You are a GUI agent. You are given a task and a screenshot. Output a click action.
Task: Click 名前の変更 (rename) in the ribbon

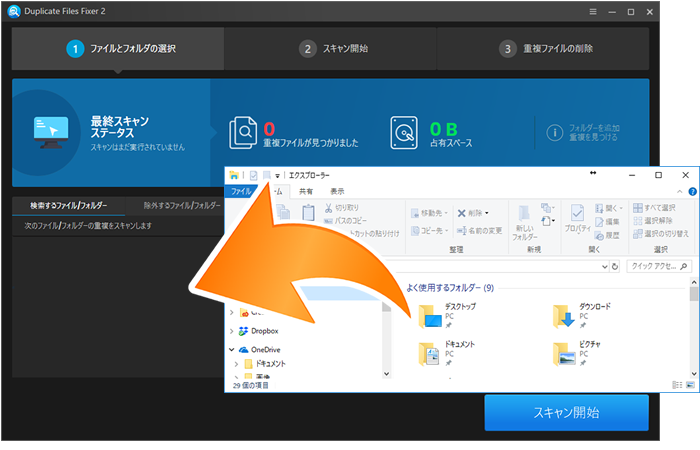click(479, 230)
